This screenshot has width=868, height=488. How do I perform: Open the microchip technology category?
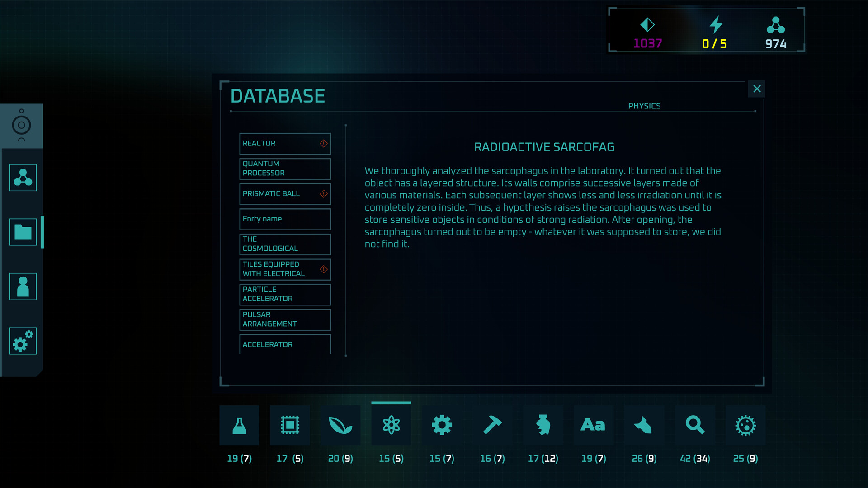(x=290, y=425)
